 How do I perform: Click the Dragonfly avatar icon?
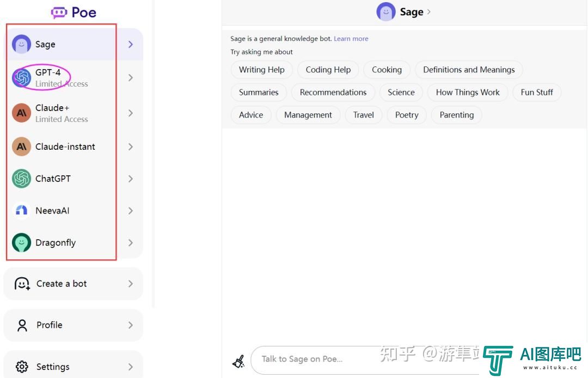(x=21, y=242)
